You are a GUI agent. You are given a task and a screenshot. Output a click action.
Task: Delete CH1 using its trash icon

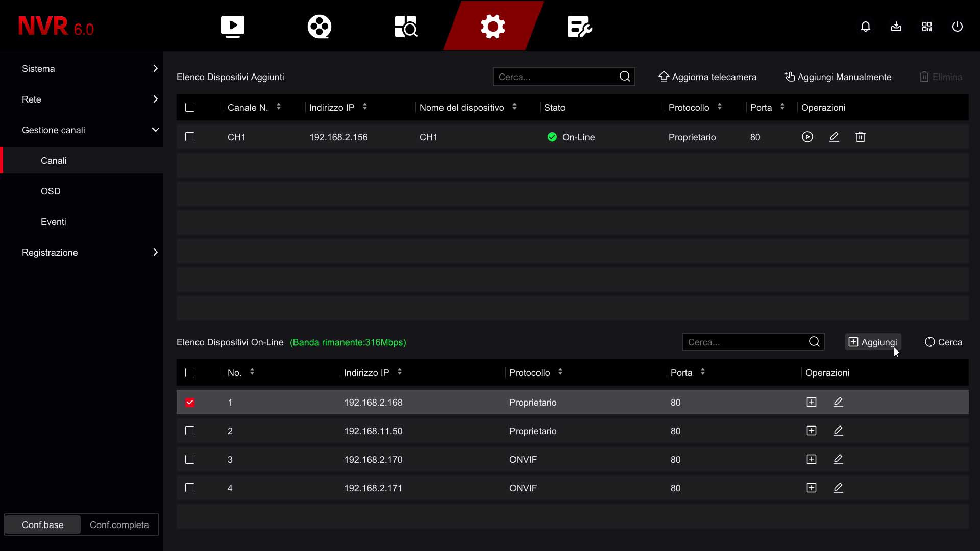(x=861, y=137)
